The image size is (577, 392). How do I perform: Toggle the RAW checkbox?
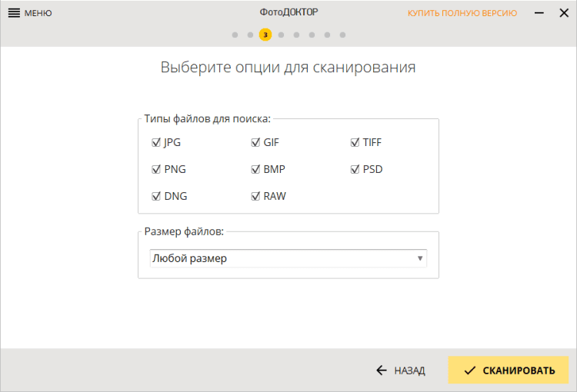255,196
